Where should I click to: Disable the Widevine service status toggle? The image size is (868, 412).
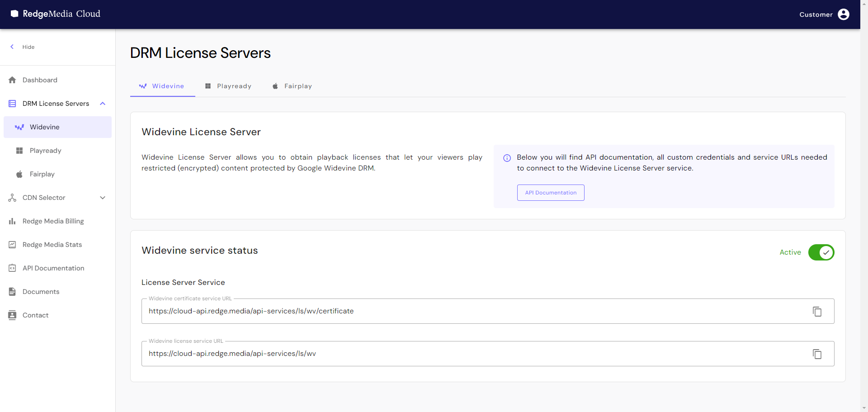[x=821, y=252]
